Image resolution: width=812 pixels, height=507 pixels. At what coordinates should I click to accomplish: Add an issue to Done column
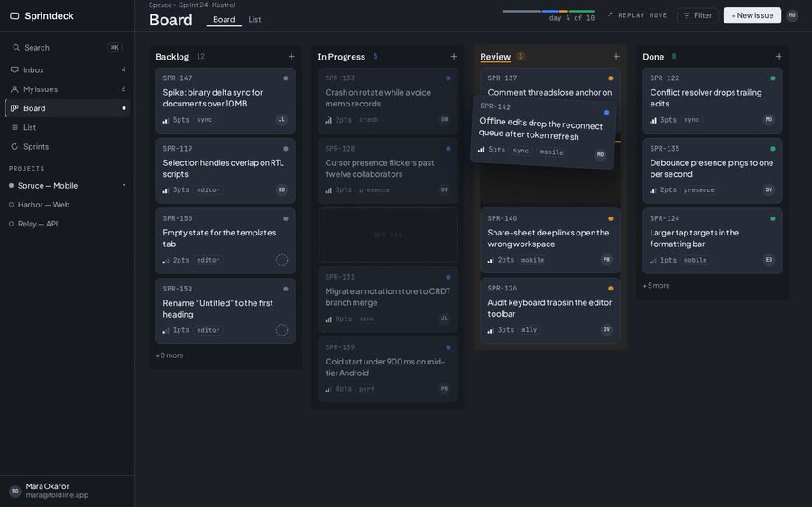pos(779,57)
